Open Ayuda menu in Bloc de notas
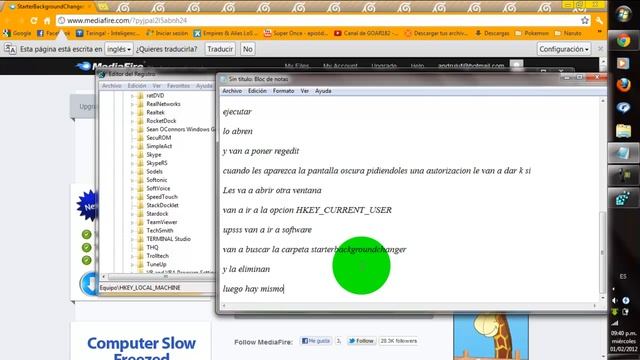Screen dimensions: 640x360 point(323,91)
